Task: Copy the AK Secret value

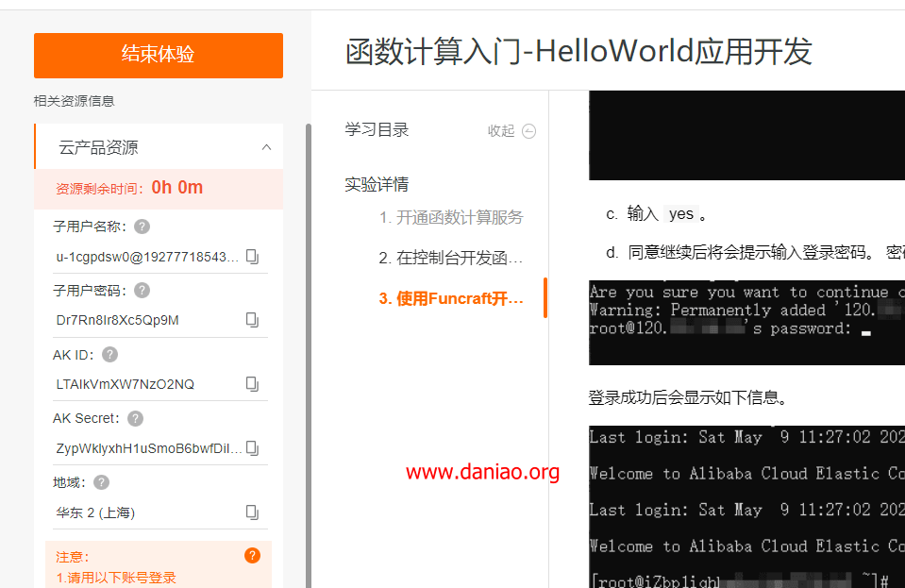Action: 252,447
